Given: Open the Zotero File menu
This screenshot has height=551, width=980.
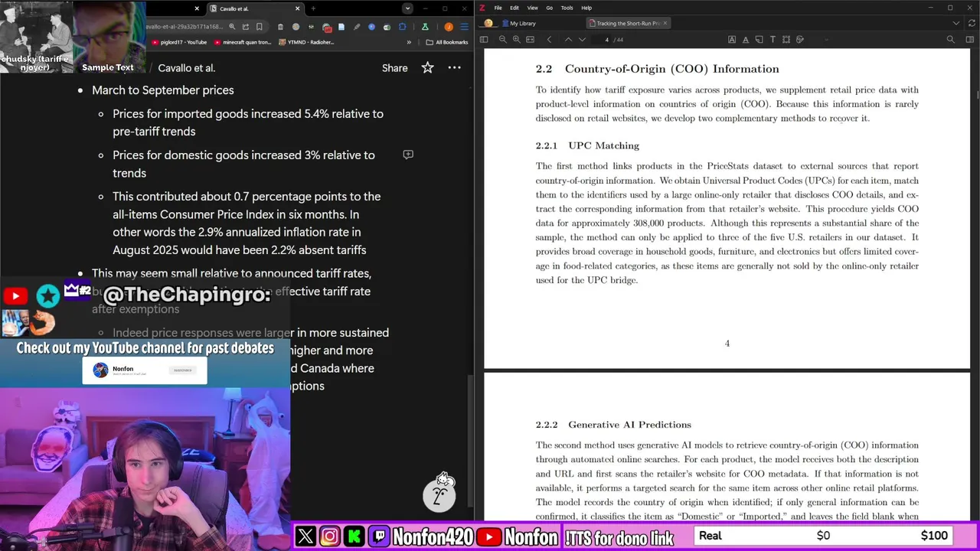Looking at the screenshot, I should tap(498, 8).
